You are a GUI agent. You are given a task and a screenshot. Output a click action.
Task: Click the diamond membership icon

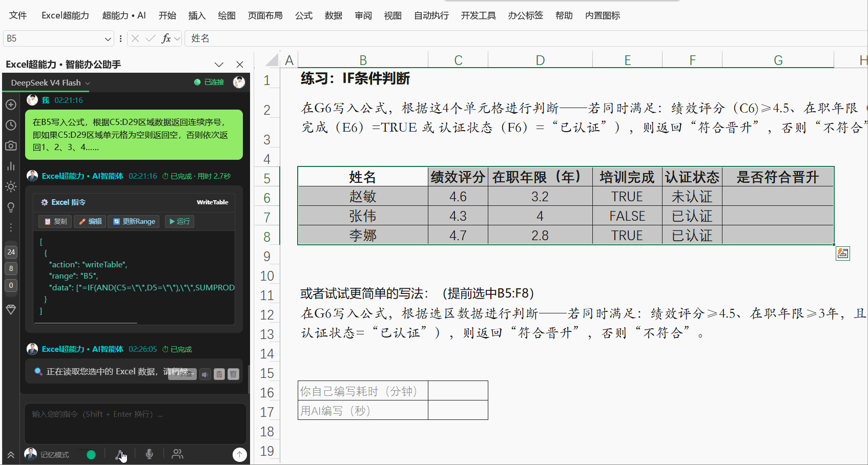[11, 309]
